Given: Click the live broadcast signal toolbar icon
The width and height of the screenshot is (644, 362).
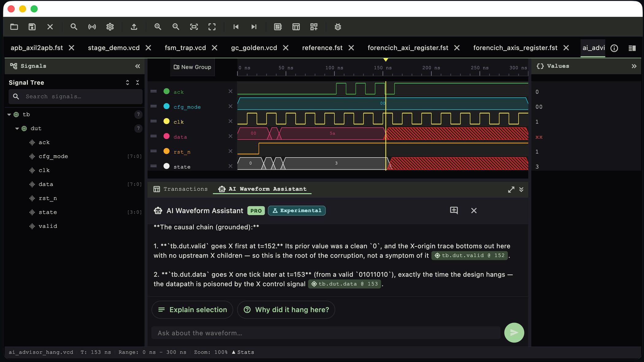Looking at the screenshot, I should (x=92, y=27).
